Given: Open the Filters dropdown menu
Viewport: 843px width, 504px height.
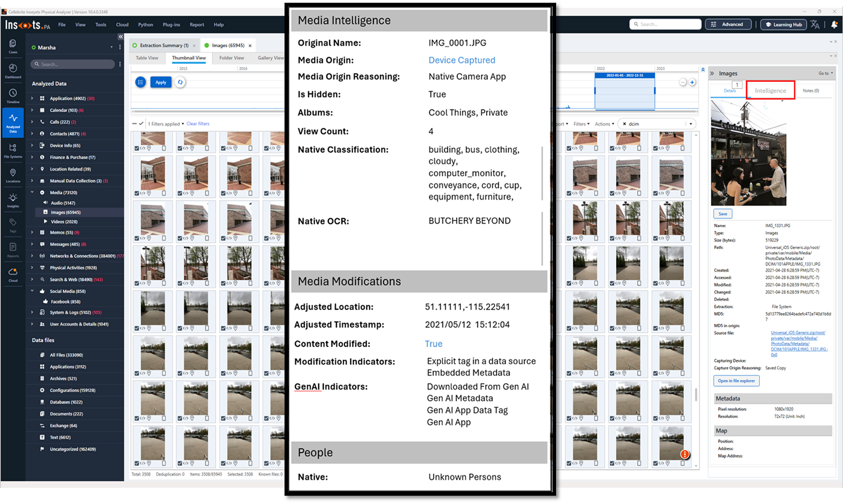Looking at the screenshot, I should pyautogui.click(x=581, y=124).
